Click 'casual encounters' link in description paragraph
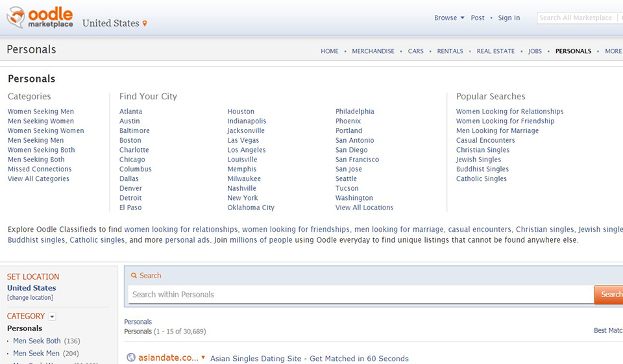This screenshot has width=623, height=364. point(480,229)
